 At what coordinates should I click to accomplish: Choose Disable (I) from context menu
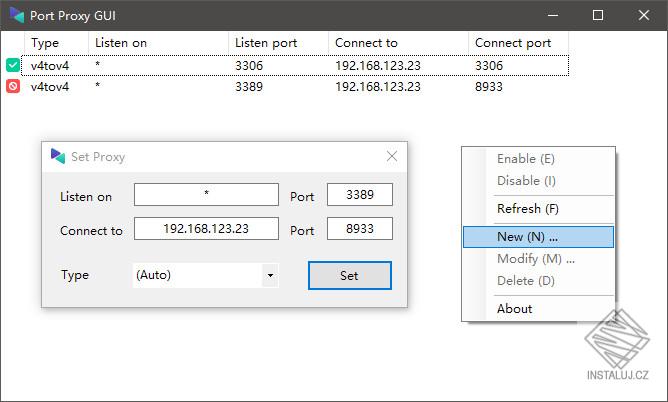[x=538, y=181]
